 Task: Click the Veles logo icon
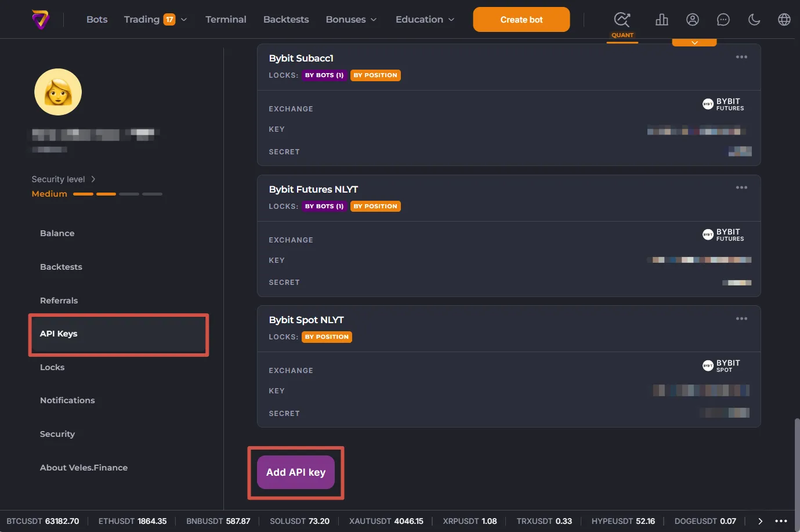click(41, 19)
